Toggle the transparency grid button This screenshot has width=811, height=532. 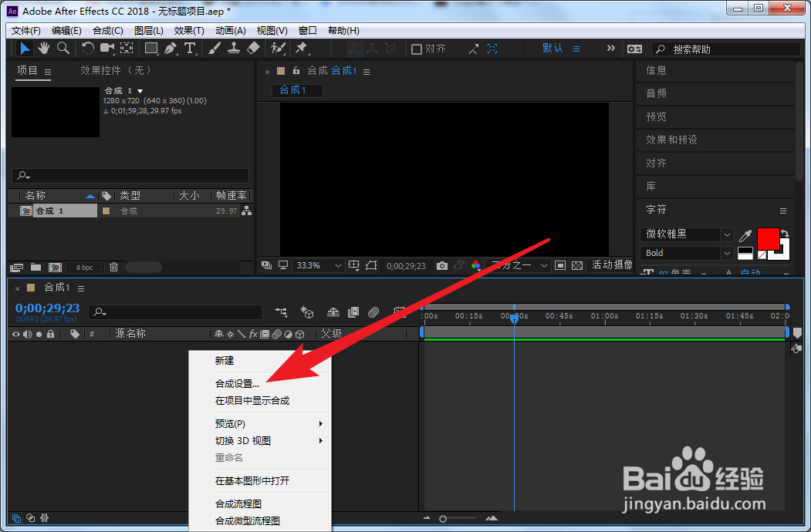click(x=577, y=266)
